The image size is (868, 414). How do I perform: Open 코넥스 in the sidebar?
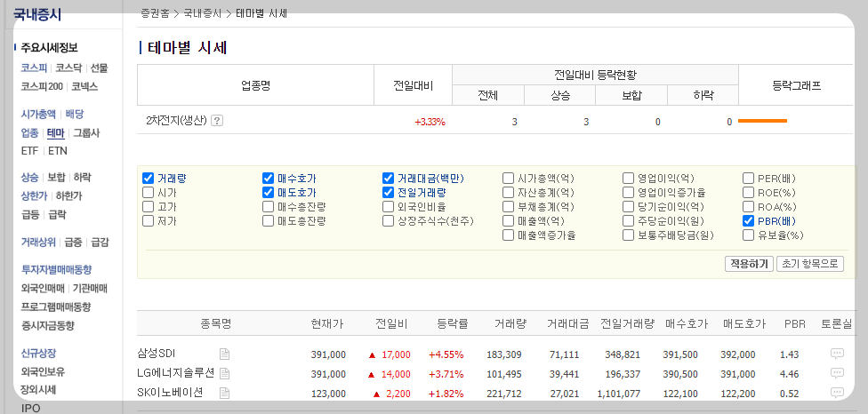coord(84,86)
